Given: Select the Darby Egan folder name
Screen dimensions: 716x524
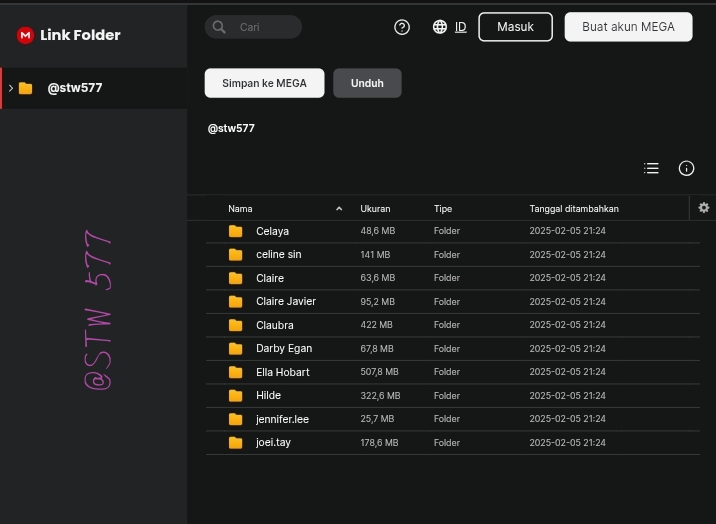Looking at the screenshot, I should 284,349.
